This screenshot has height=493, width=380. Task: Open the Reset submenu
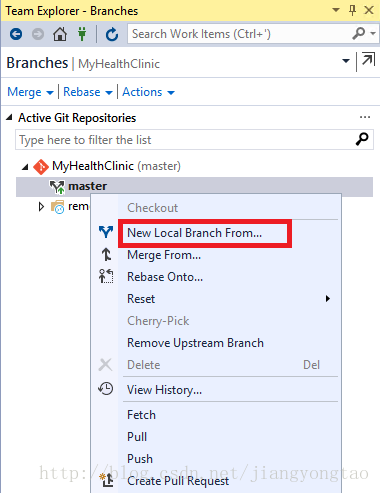click(216, 299)
